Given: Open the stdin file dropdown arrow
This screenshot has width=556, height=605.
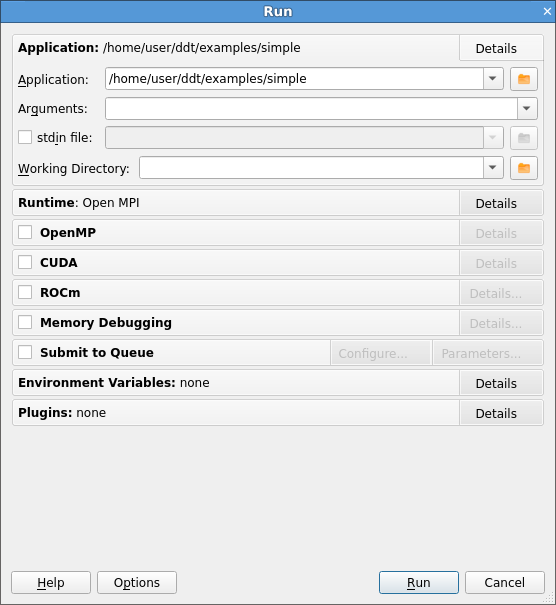Looking at the screenshot, I should point(493,138).
